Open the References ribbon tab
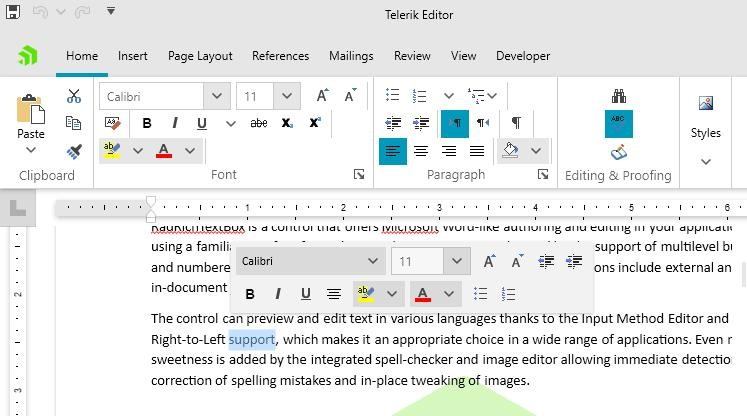 [x=281, y=56]
